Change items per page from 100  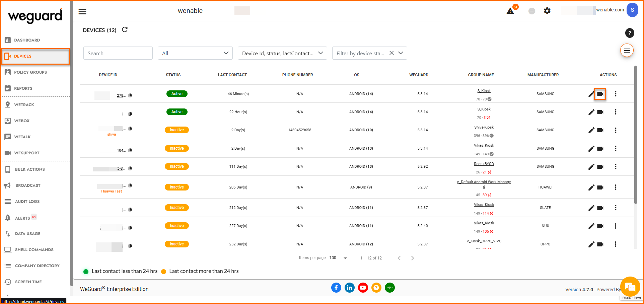click(x=339, y=258)
